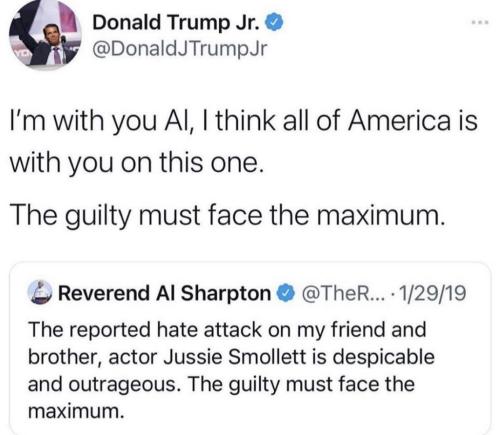This screenshot has width=500, height=435.
Task: Open the truncated @TheR... handle
Action: pos(343,293)
